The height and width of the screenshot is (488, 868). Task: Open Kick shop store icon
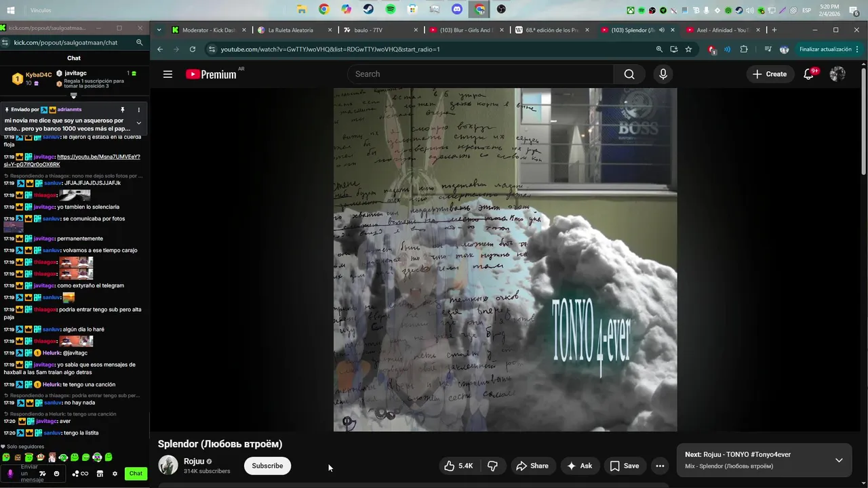(x=100, y=474)
